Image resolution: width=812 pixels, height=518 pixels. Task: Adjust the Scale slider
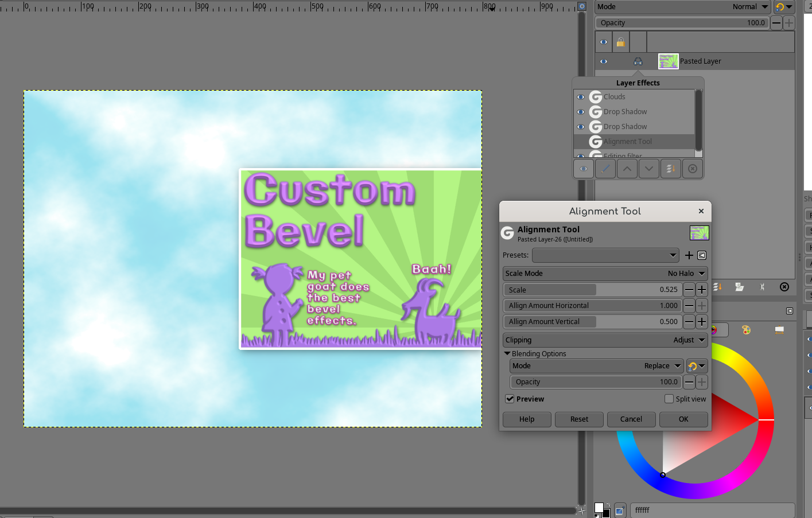[x=593, y=290]
